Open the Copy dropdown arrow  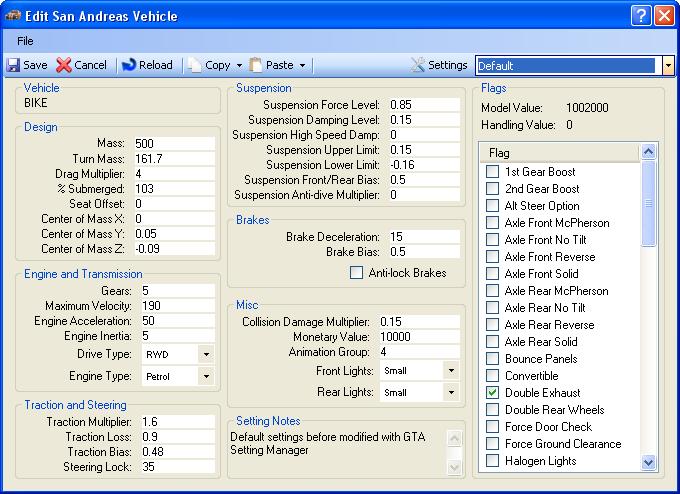[x=239, y=65]
